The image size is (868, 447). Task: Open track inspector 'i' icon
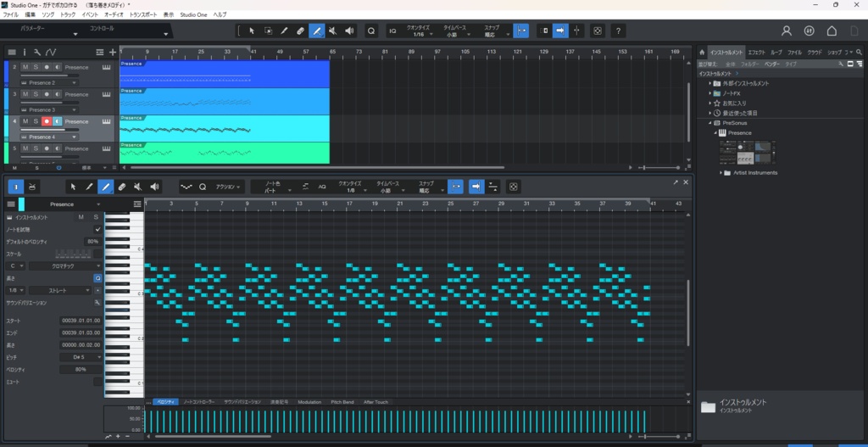point(25,52)
